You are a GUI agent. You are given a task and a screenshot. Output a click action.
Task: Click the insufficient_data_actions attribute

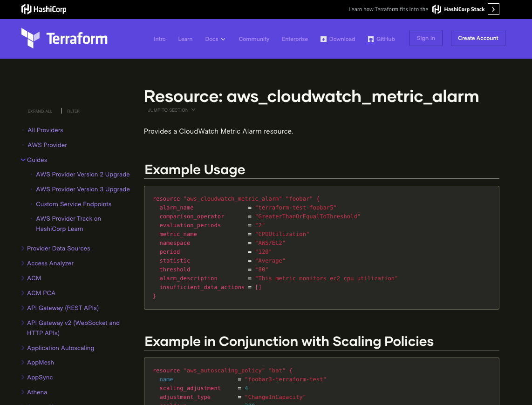tap(202, 287)
